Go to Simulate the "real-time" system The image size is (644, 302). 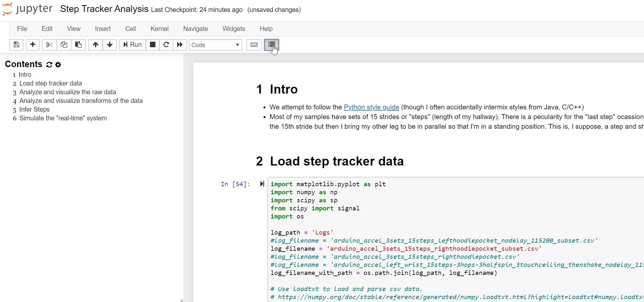[63, 118]
